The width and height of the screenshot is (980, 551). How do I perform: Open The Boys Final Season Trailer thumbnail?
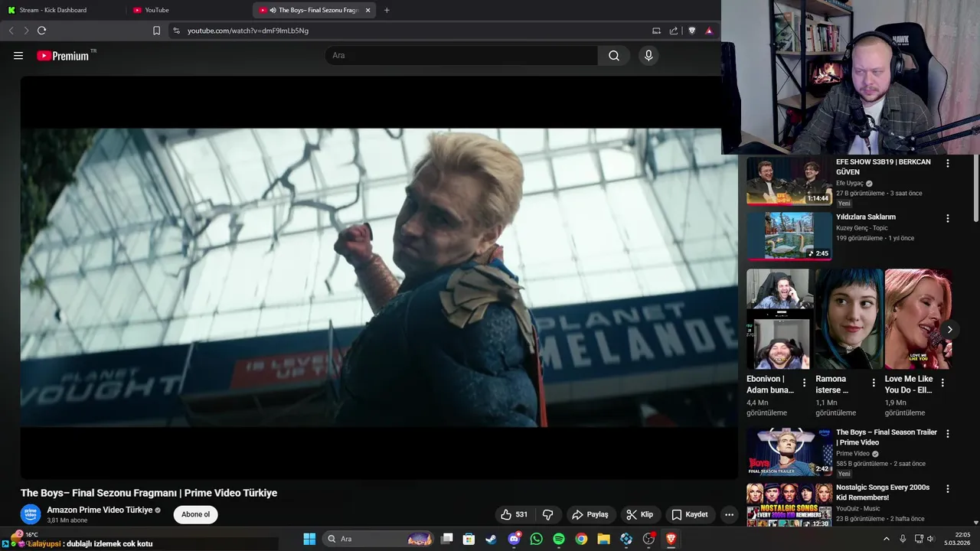tap(789, 452)
